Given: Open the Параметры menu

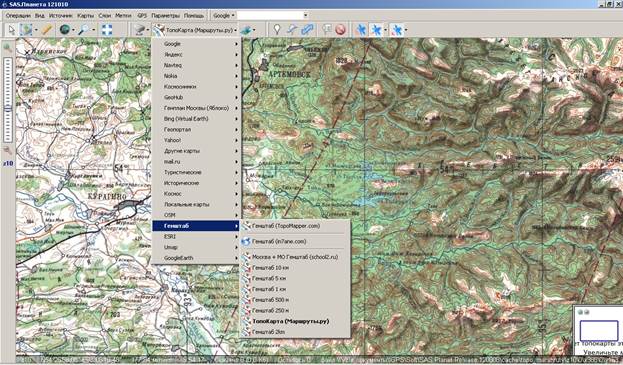Looking at the screenshot, I should click(165, 16).
